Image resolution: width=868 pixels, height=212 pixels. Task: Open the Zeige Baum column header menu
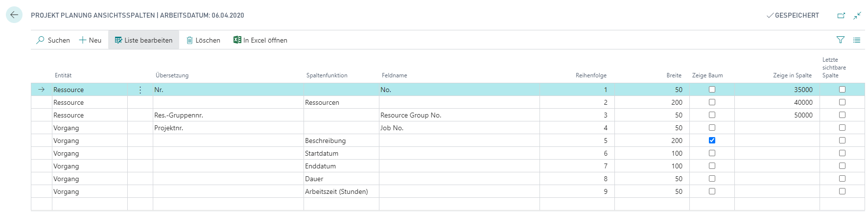pyautogui.click(x=707, y=75)
